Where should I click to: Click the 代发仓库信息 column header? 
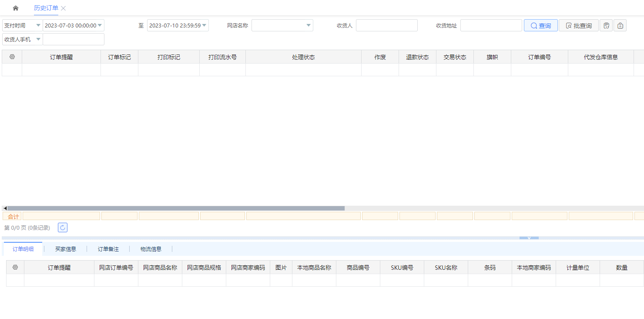click(x=601, y=57)
